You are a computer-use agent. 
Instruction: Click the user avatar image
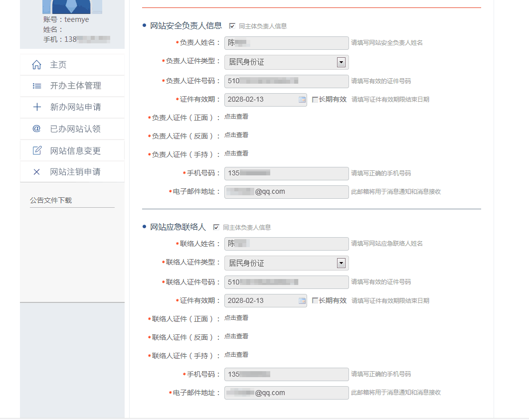pos(72,7)
